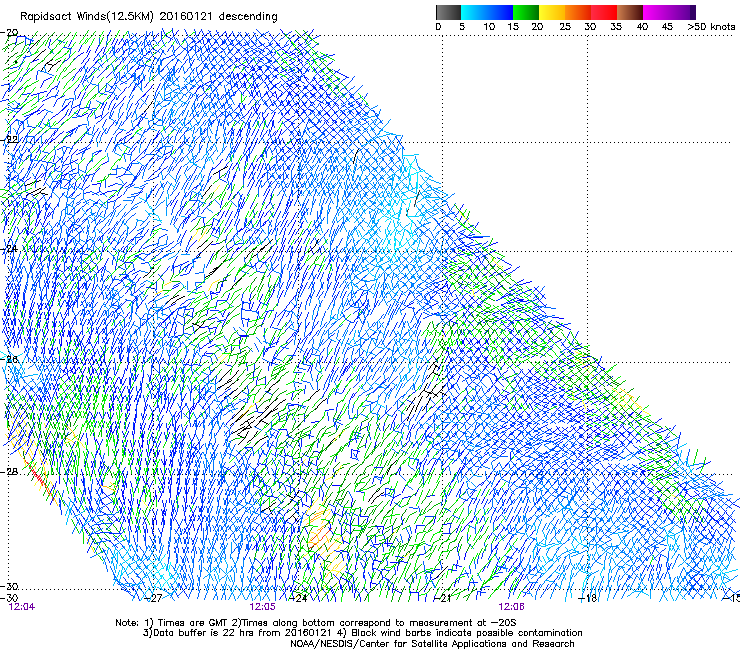Viewport: 740px width, 650px height.
Task: Click the '-24' latitude axis label
Action: (x=10, y=248)
